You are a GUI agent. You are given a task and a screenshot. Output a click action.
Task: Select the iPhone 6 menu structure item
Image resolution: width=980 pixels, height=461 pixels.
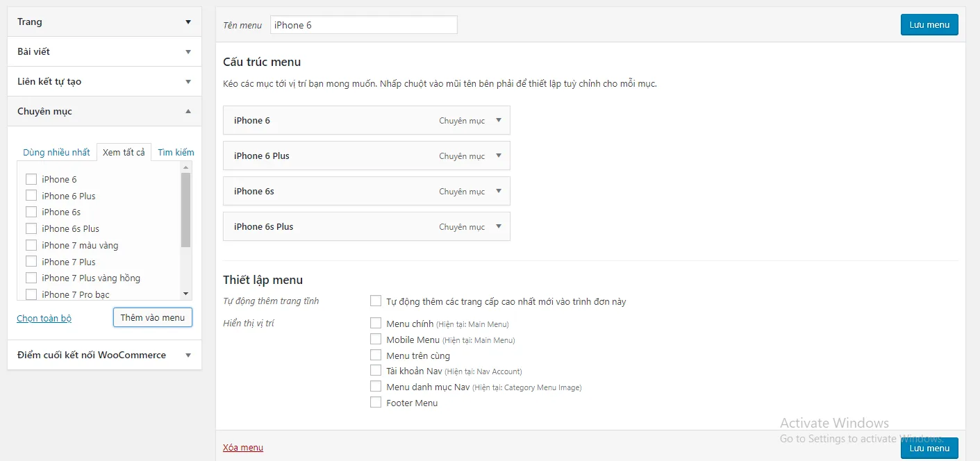(367, 120)
